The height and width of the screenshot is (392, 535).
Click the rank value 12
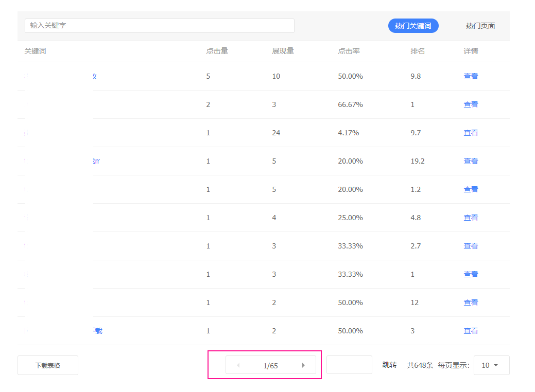click(415, 302)
